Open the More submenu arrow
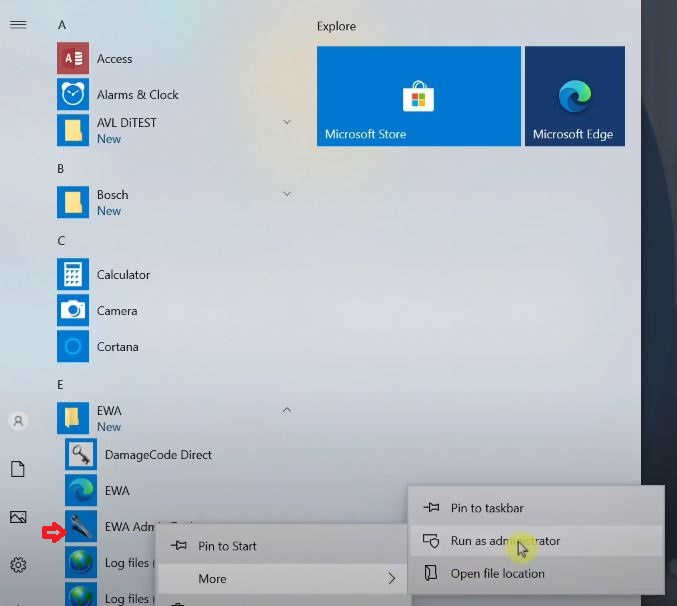Screen dimensions: 677x606 pos(391,578)
